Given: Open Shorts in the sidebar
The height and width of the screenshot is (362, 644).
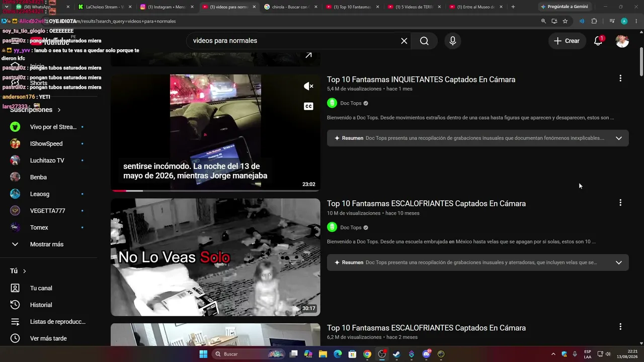Looking at the screenshot, I should pos(38,83).
